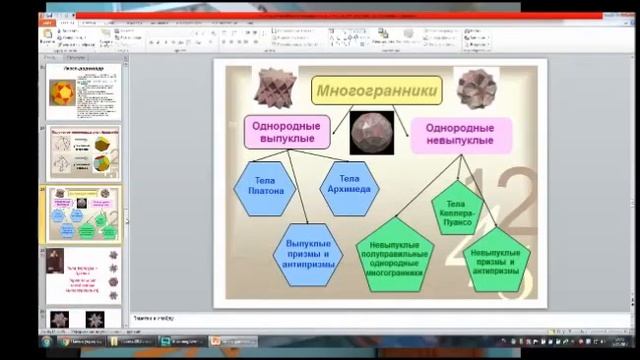640x360 pixels.
Task: Select the Тела Кеплера-Пуансо green pentagon
Action: (457, 208)
